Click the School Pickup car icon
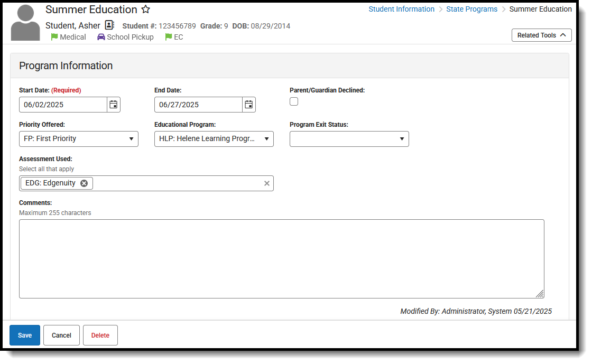 (x=101, y=37)
